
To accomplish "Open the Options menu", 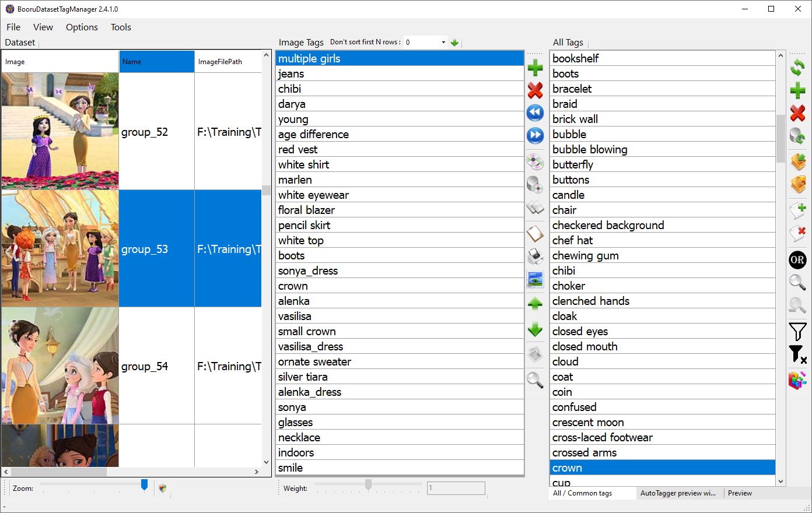I will coord(82,27).
